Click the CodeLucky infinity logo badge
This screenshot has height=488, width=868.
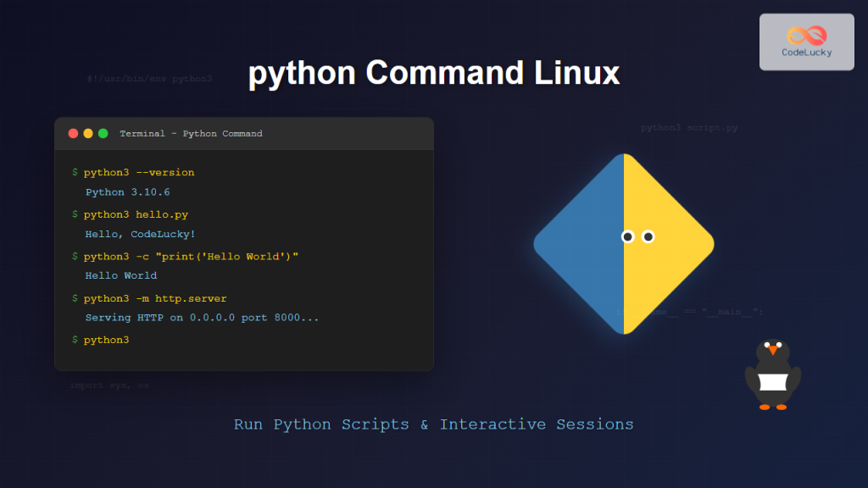click(x=806, y=42)
